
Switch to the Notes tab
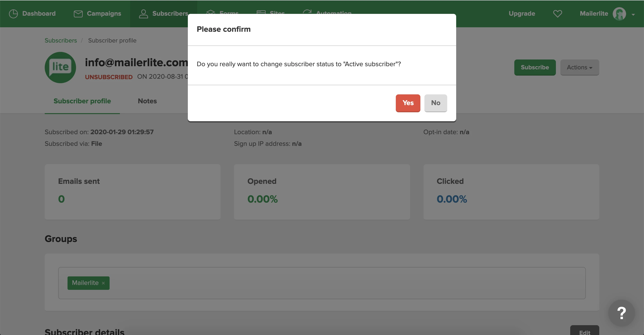(147, 101)
